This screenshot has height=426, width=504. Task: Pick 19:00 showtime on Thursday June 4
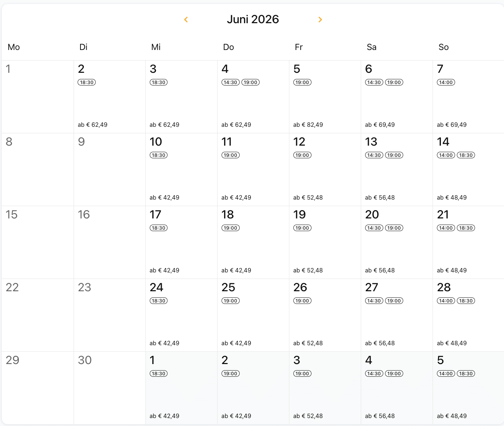251,82
